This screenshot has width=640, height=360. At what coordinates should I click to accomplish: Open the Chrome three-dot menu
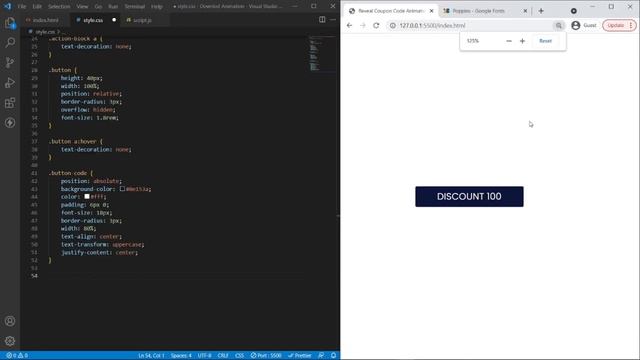[631, 25]
